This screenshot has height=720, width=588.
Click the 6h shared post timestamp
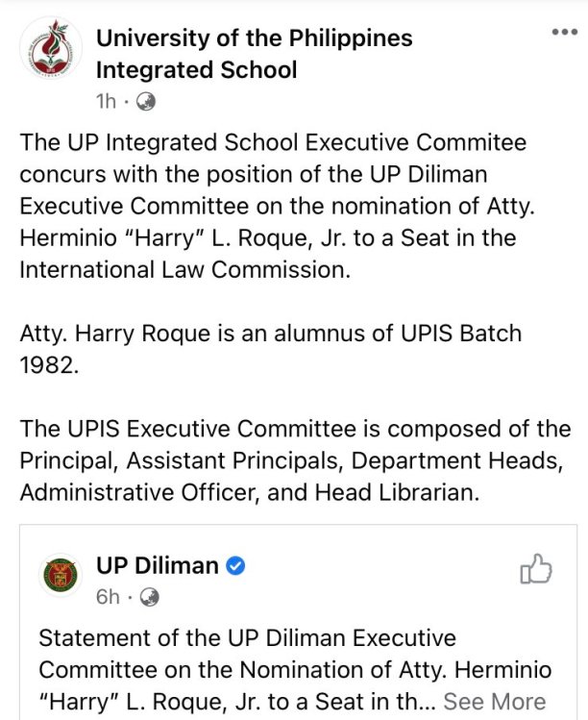click(108, 597)
